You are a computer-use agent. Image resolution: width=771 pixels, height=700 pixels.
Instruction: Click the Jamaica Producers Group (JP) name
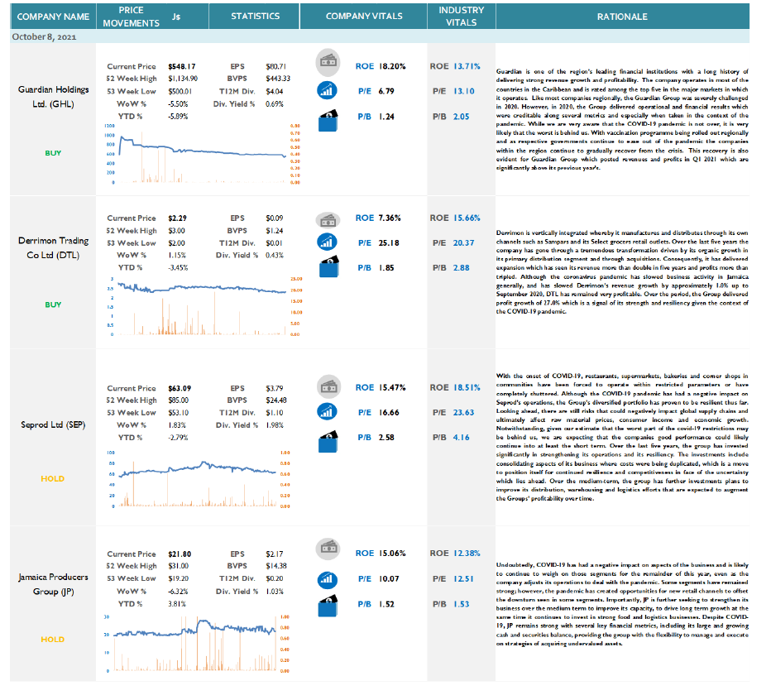53,584
